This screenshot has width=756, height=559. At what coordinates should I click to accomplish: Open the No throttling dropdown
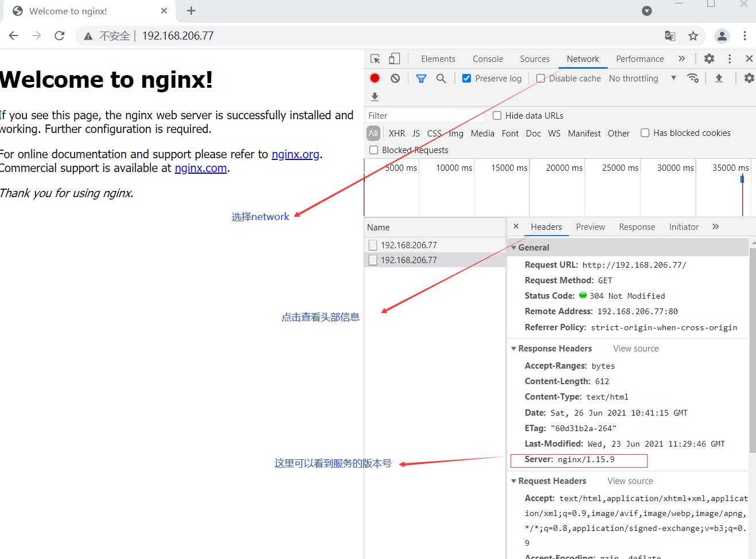coord(642,79)
